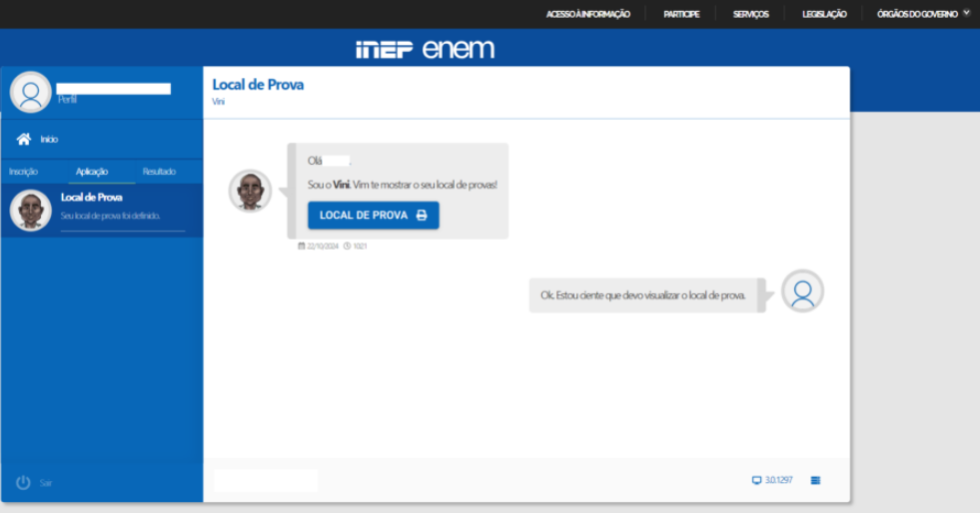The image size is (980, 513).
Task: Click the user avatar beside the reply bubble
Action: [x=802, y=291]
